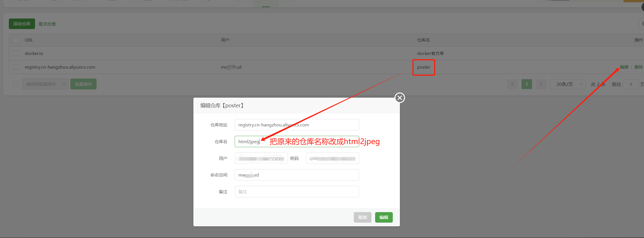This screenshot has width=644, height=238.
Task: Focus the 仓库地址 input field
Action: click(x=297, y=125)
